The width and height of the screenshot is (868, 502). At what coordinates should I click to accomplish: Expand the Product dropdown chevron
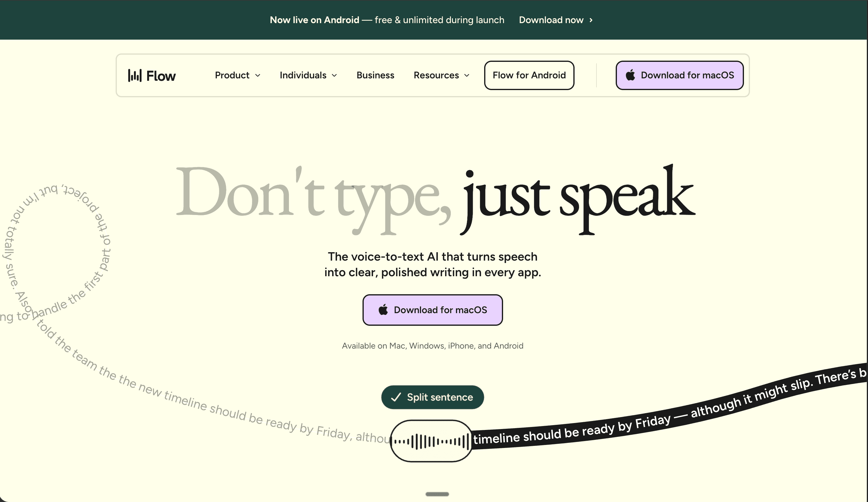(x=258, y=75)
